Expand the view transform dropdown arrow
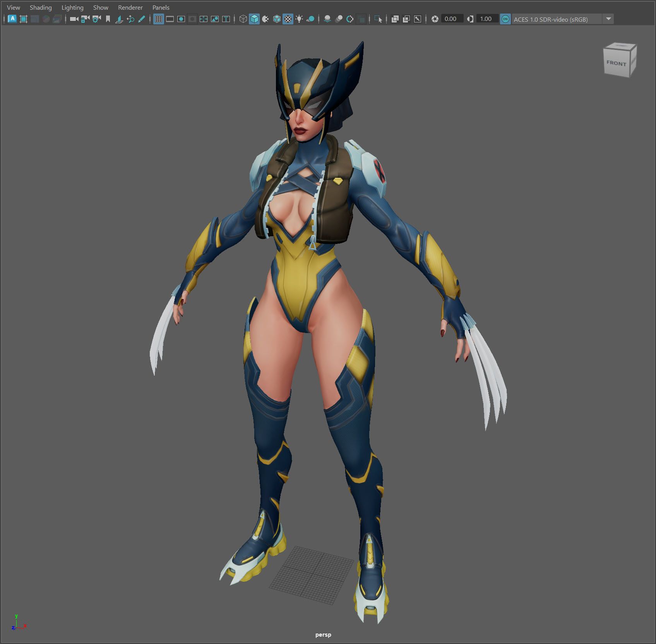Image resolution: width=656 pixels, height=644 pixels. [x=608, y=19]
